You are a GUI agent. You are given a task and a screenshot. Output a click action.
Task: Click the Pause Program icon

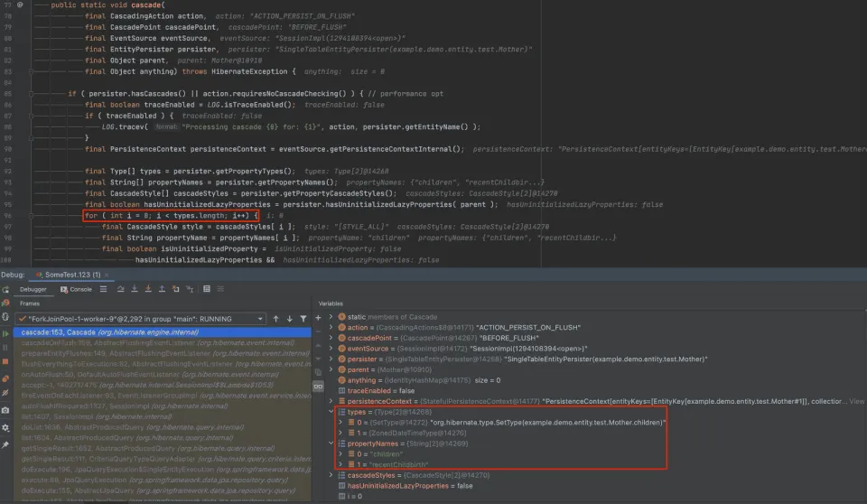tap(5, 348)
